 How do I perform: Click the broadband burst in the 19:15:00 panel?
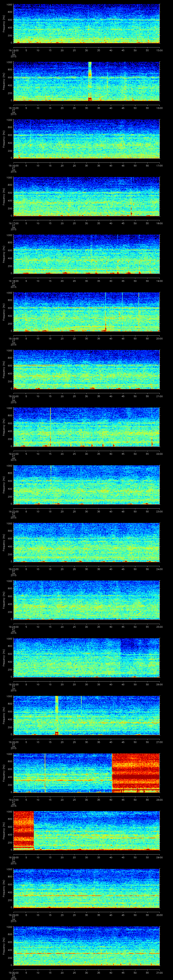(x=90, y=81)
